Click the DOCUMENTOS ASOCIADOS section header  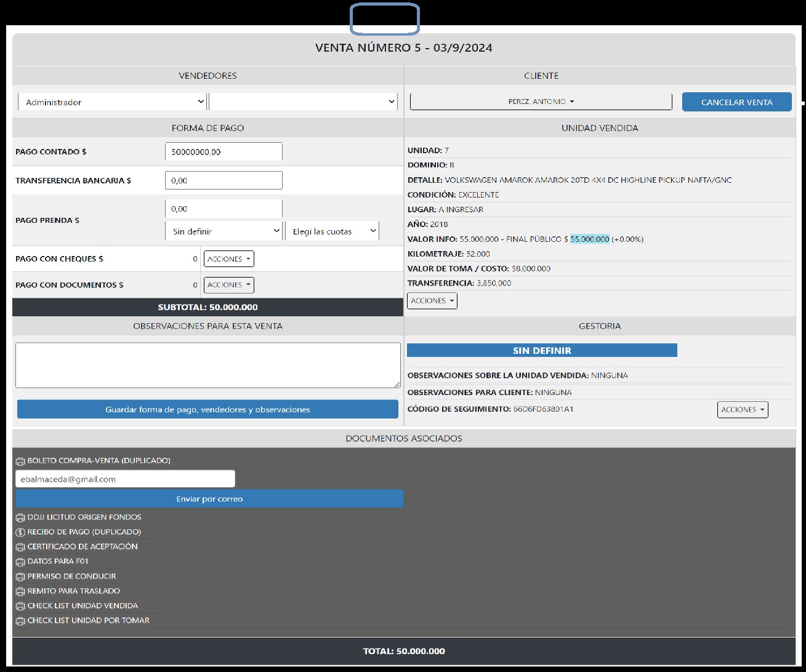404,438
